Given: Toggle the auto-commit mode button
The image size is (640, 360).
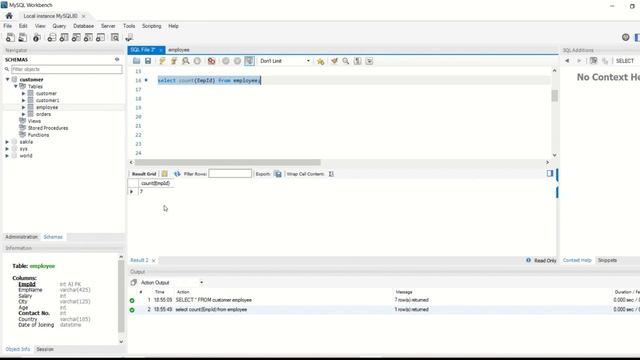Looking at the screenshot, I should [x=249, y=61].
